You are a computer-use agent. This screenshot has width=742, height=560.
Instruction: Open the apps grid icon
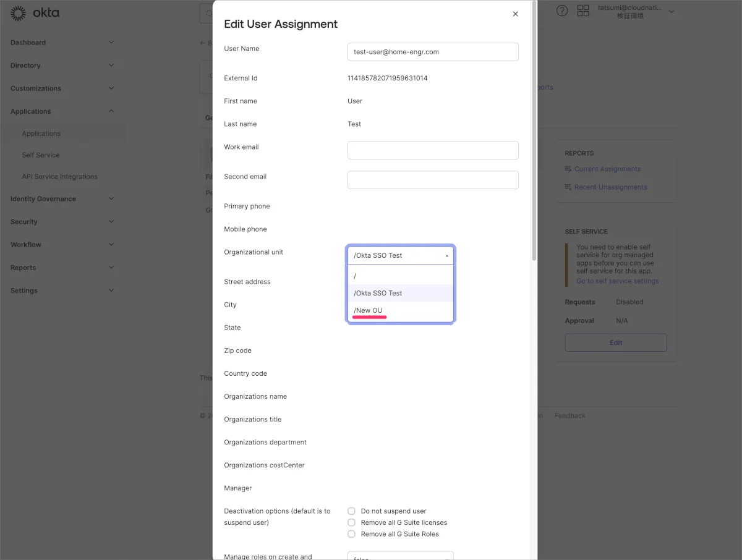583,11
